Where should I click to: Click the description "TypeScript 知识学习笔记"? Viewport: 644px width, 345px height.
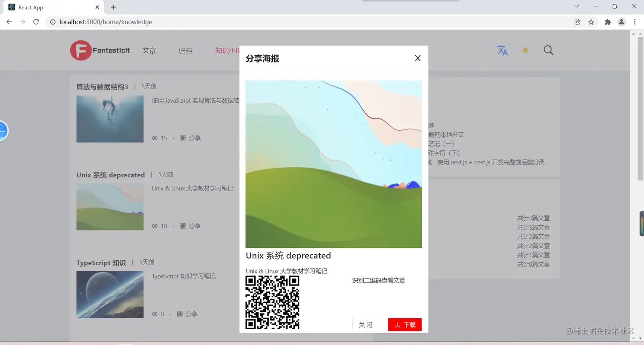[x=184, y=276]
